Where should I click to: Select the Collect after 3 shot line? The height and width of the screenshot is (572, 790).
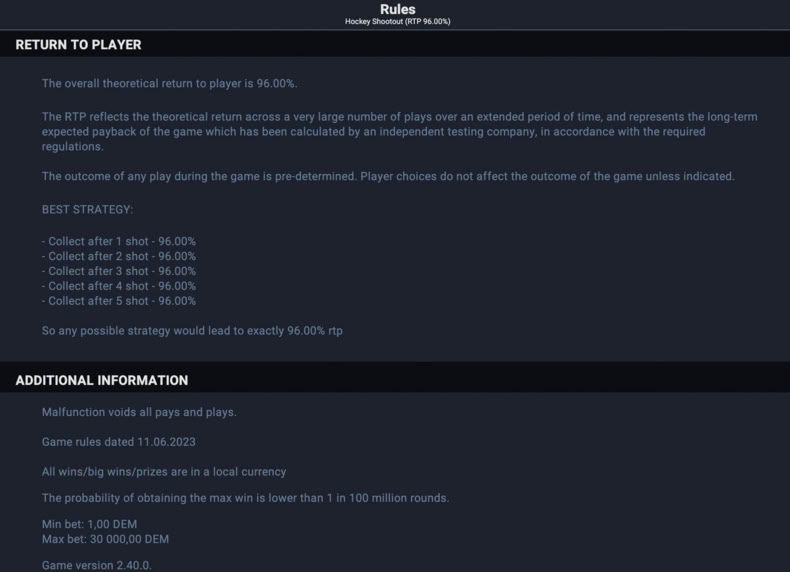pos(118,271)
